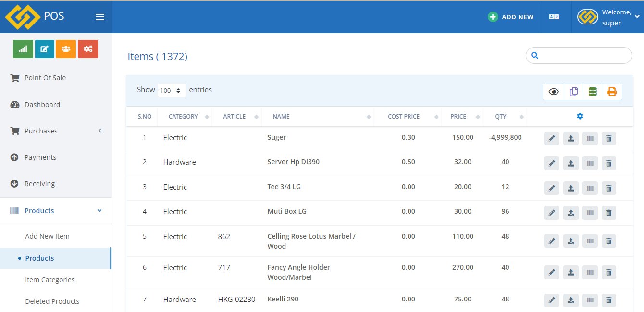Toggle the sidebar with the hamburger menu

coord(100,17)
